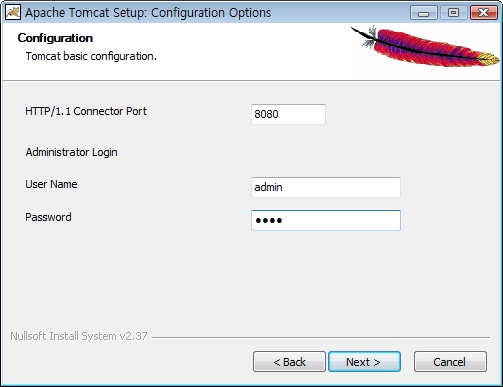Click the Nullsoft Install System v2.37 text
Viewport: 503px width, 387px height.
click(x=79, y=336)
